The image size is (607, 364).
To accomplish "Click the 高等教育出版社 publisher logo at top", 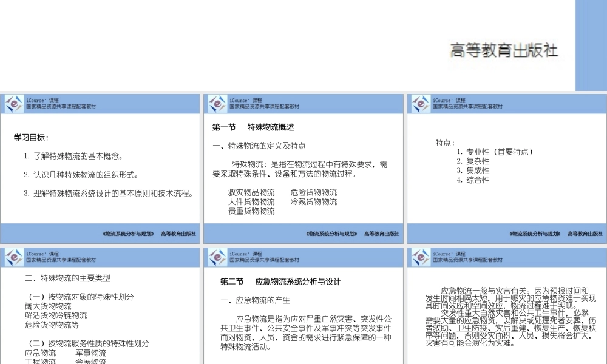I will coord(505,49).
